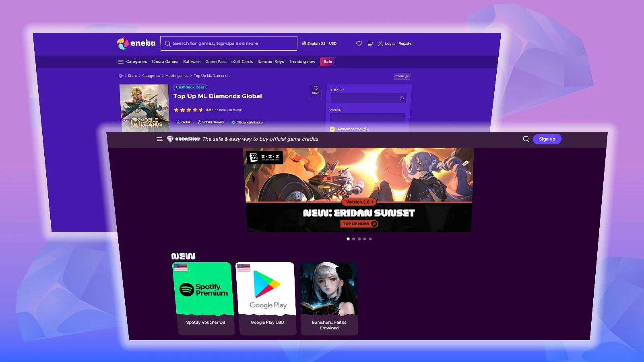The width and height of the screenshot is (644, 362).
Task: Open the Spotify Voucher US card
Action: click(x=204, y=298)
